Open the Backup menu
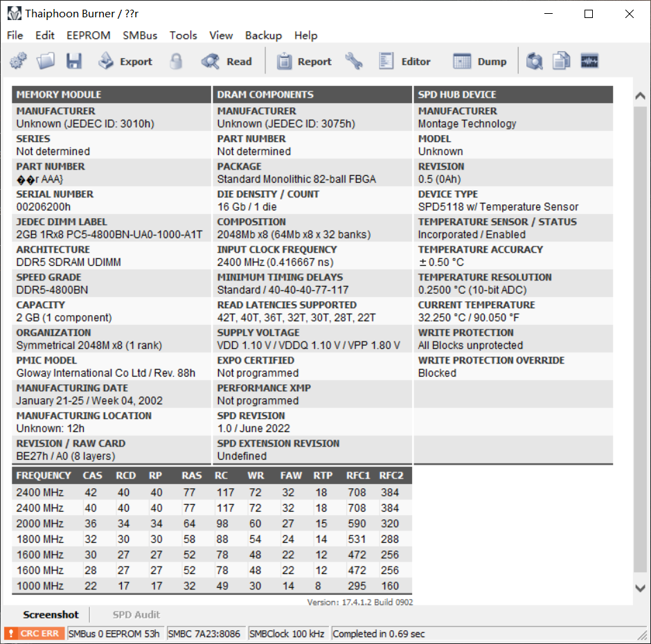Screen dimensions: 651x644 tap(263, 35)
